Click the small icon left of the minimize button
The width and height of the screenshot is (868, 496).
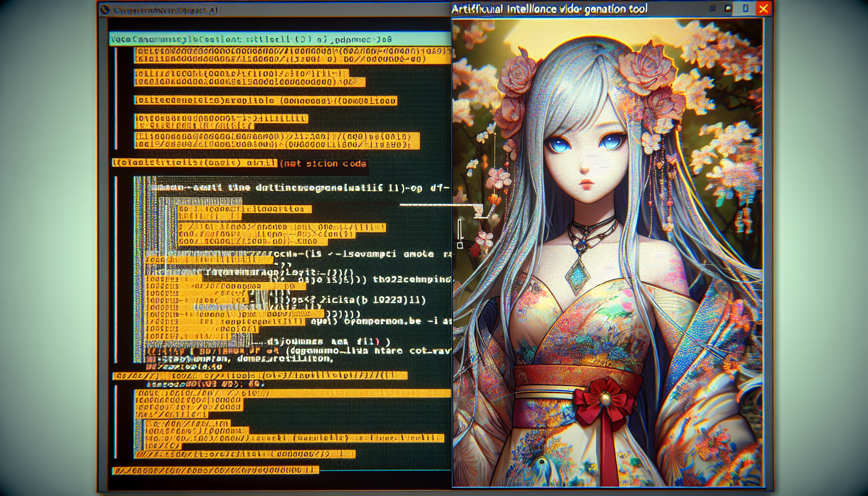click(713, 9)
